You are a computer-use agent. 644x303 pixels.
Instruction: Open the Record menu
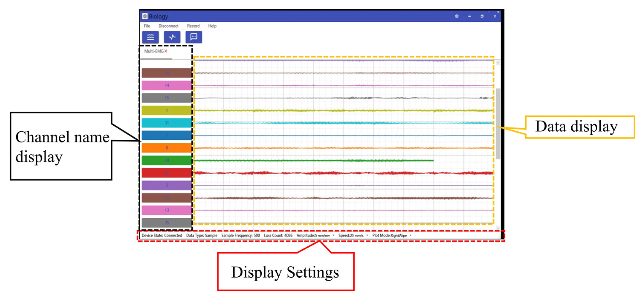point(193,26)
